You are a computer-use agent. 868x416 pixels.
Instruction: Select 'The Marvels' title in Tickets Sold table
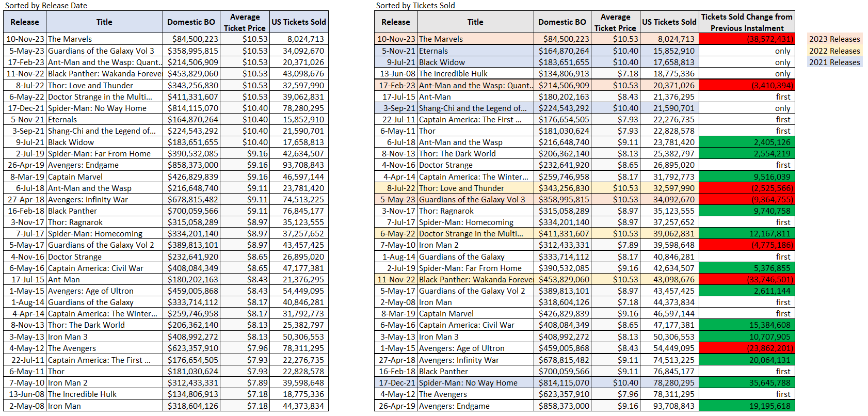(441, 39)
